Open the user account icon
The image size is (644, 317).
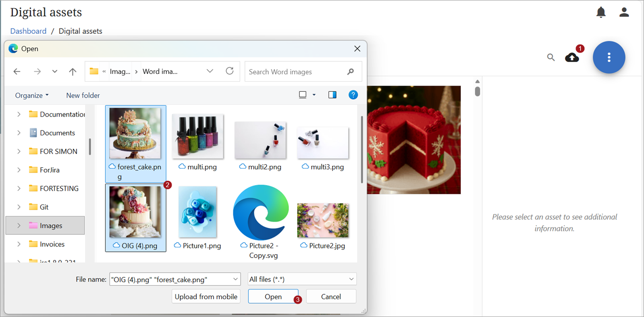[624, 13]
